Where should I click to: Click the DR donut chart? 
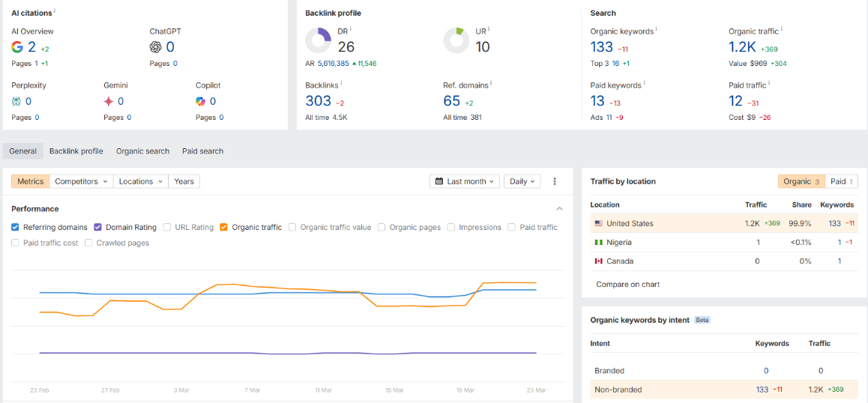click(x=319, y=41)
